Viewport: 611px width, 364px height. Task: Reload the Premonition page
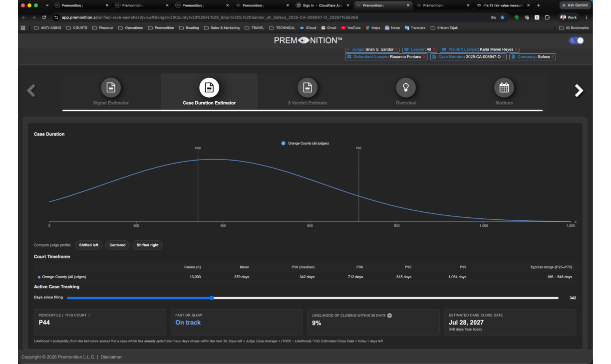point(44,17)
